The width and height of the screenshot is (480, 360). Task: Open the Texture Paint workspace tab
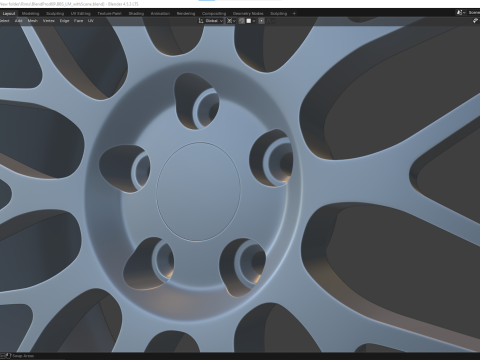coord(109,13)
